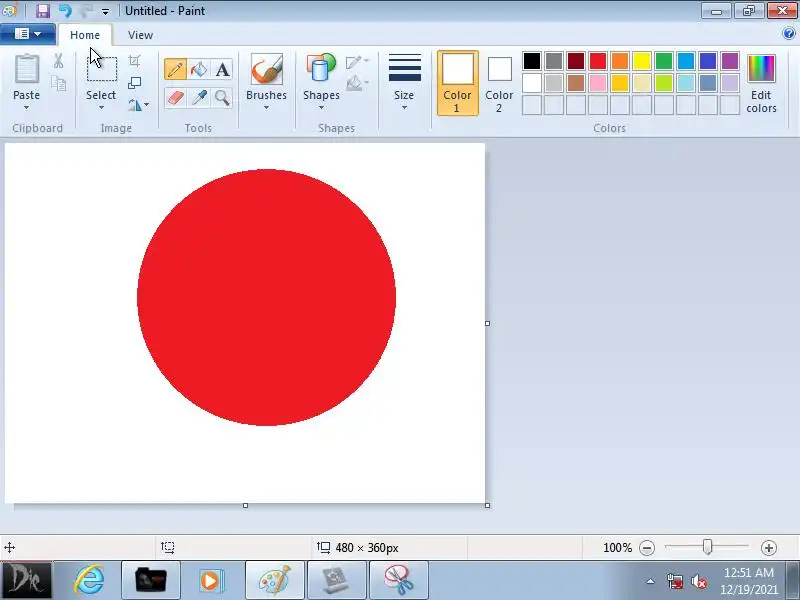Select Color 1 foreground box

point(458,83)
